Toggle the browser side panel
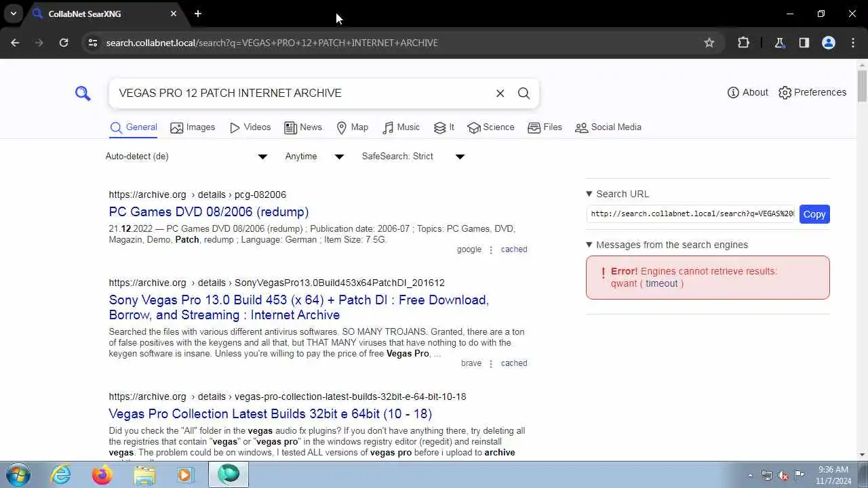The image size is (868, 488). 804,43
